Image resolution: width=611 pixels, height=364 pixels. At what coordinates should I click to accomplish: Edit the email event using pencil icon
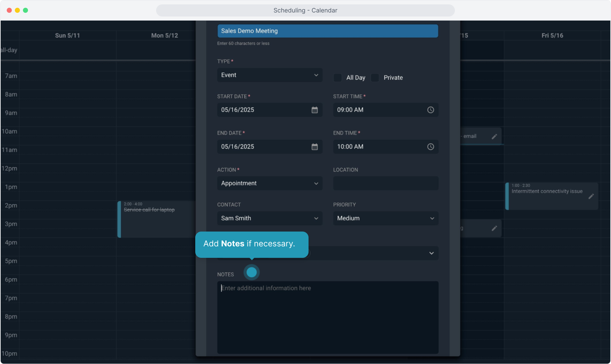coord(494,136)
